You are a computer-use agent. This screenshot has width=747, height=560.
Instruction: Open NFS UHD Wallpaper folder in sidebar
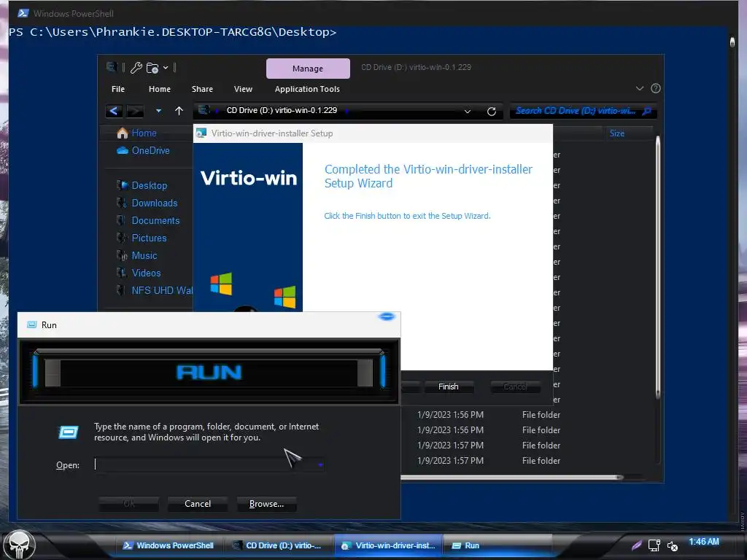pos(155,290)
